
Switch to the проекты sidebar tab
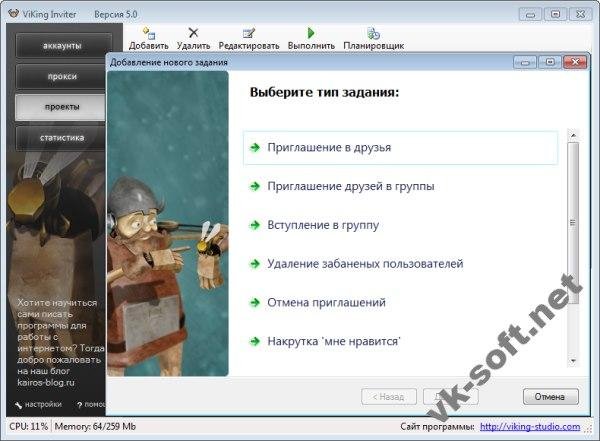click(61, 107)
